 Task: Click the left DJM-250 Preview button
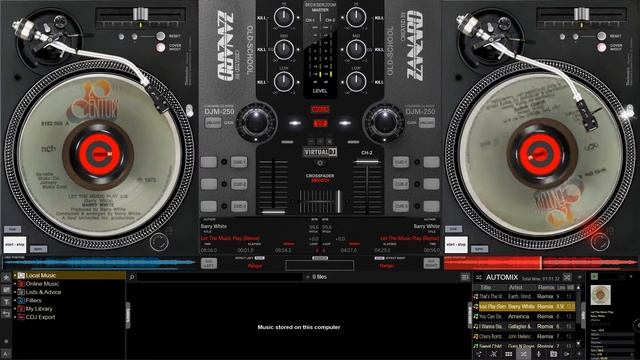pyautogui.click(x=213, y=123)
